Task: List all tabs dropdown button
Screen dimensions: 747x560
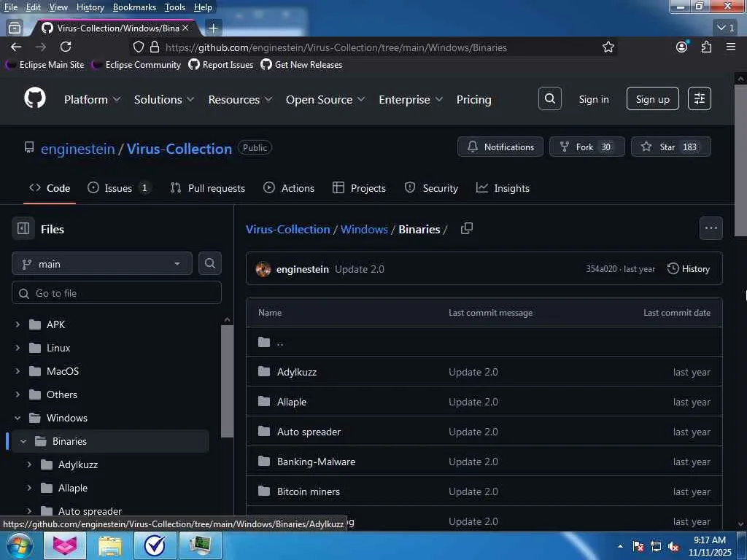Action: (726, 28)
